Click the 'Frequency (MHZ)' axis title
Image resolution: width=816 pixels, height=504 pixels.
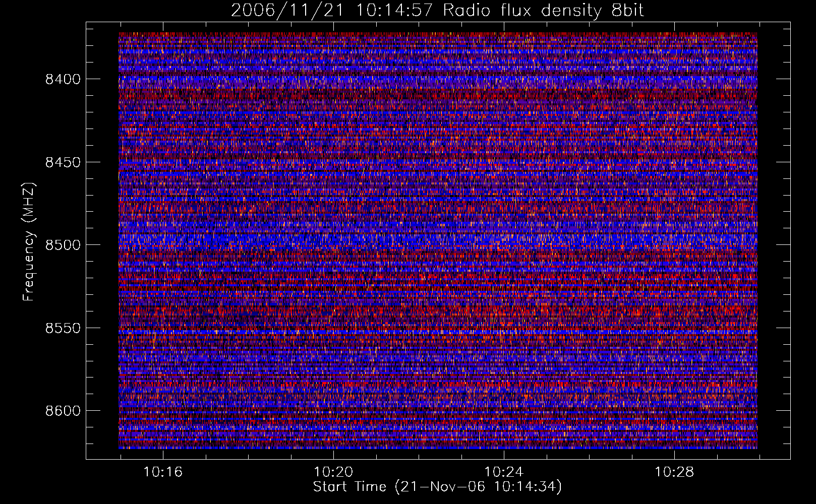pos(29,242)
